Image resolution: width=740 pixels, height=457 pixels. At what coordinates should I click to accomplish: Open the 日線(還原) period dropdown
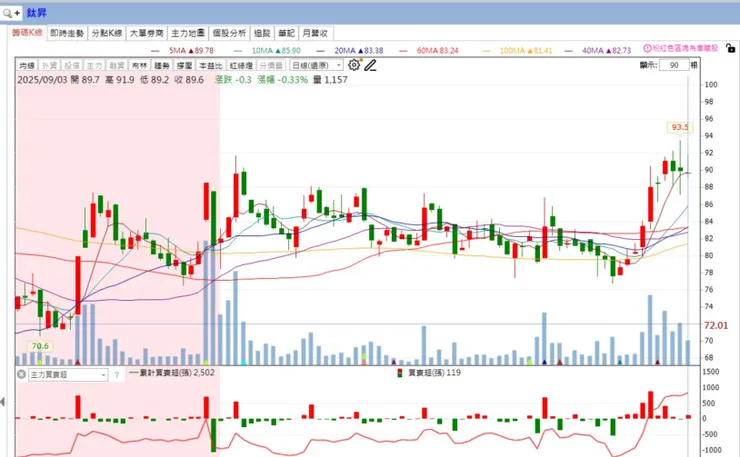point(316,65)
